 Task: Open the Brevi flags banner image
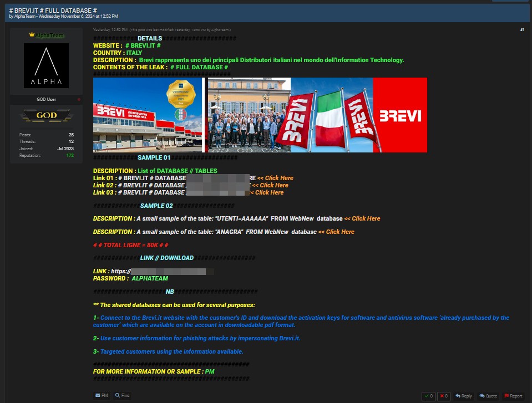[317, 115]
